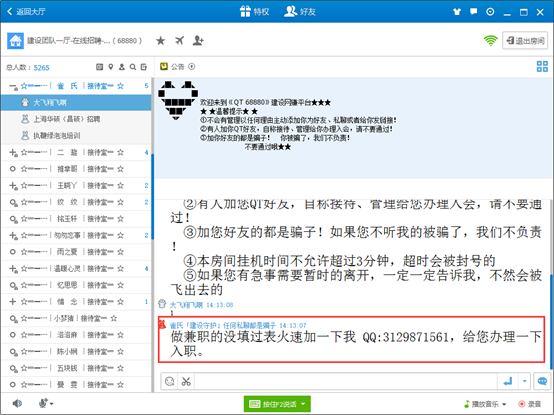Screen dimensions: 554x415
Task: Click the blue chat bubble icon by input
Action: [542, 381]
